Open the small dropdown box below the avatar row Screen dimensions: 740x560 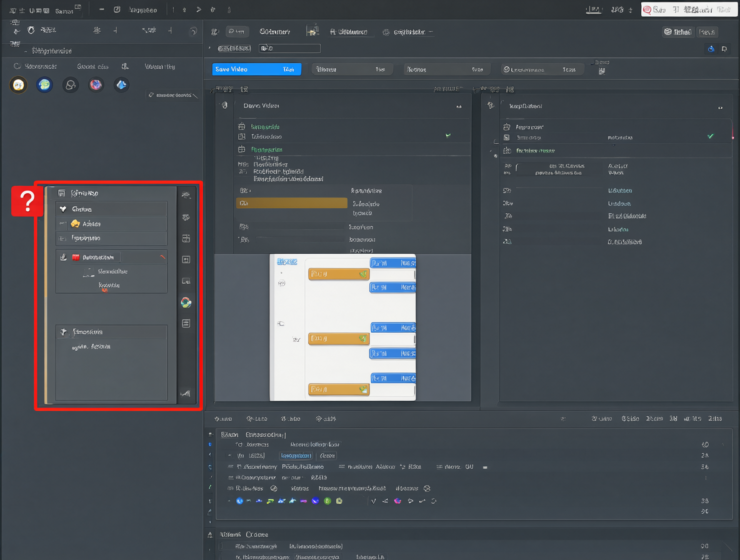[x=172, y=95]
